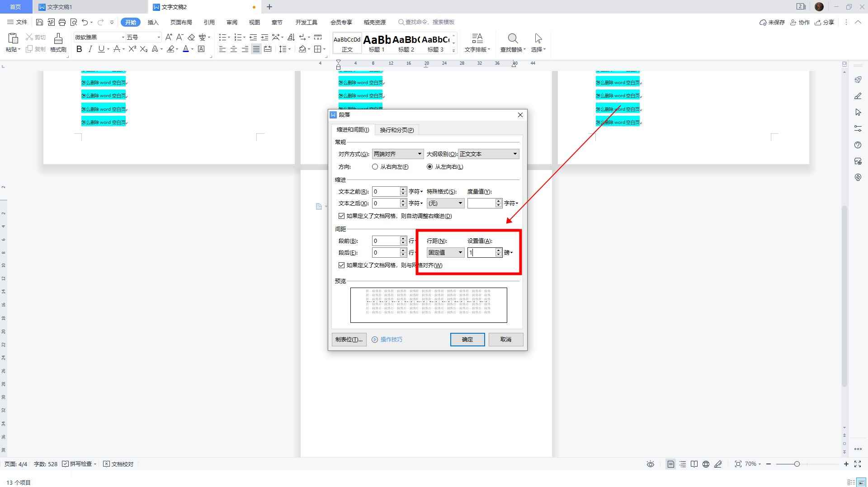Switch to the Line and Page Breaks (换行和分页) tab
The image size is (868, 487).
396,130
